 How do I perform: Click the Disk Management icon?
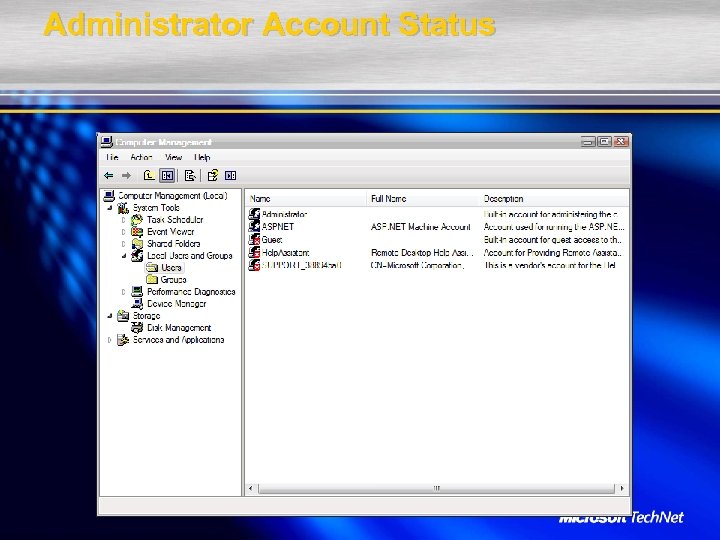click(137, 327)
